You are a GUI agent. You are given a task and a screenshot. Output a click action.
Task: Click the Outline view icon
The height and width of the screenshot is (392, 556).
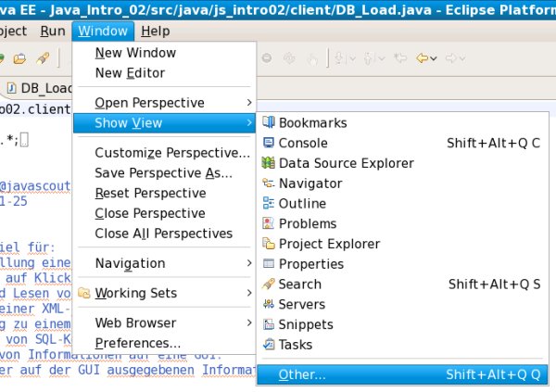(x=270, y=203)
